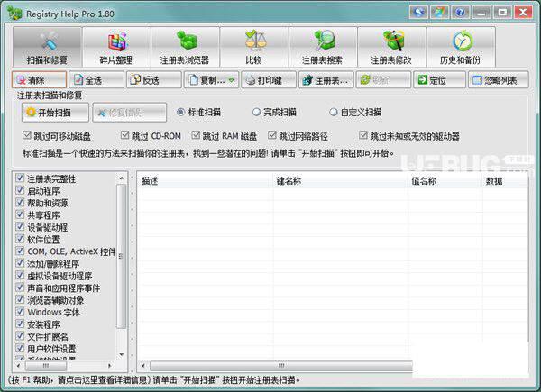Uncheck 声音和应用程序事件 item

click(20, 287)
